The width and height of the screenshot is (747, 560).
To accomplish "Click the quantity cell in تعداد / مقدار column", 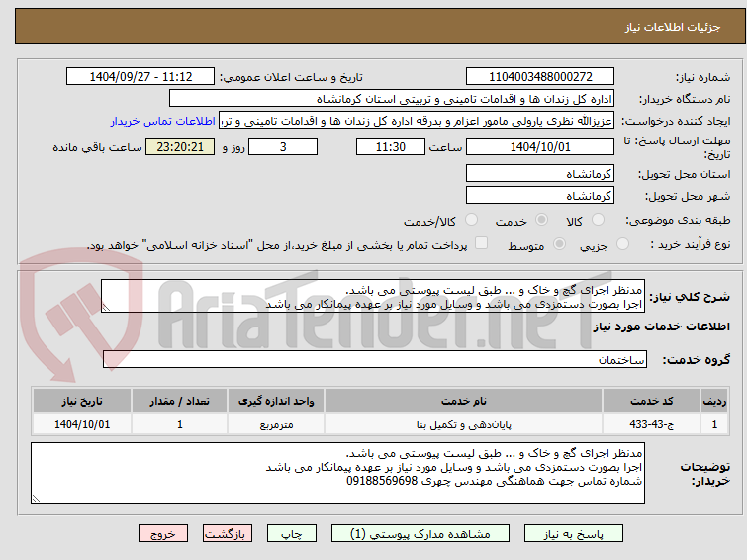I will click(180, 424).
